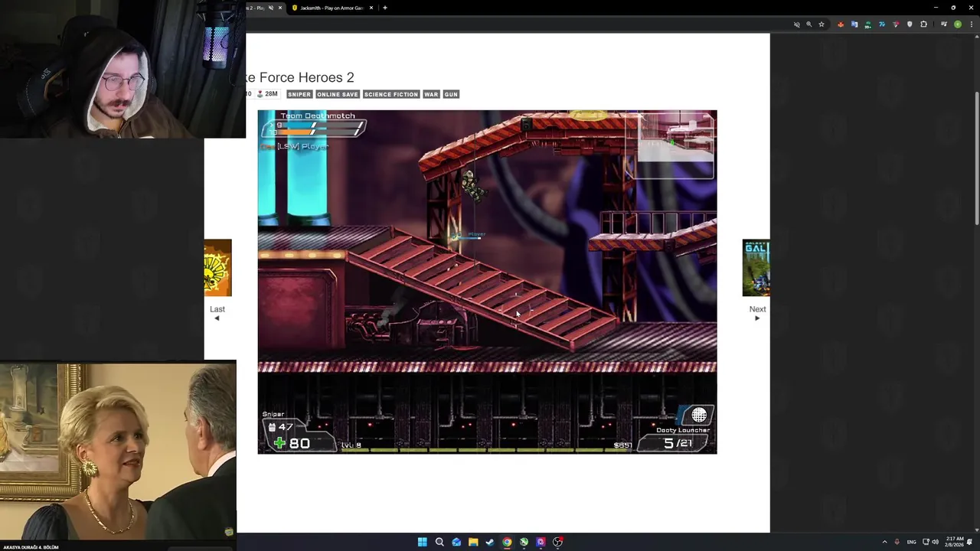This screenshot has height=551, width=980.
Task: Open the grey shield extension icon
Action: [x=910, y=24]
